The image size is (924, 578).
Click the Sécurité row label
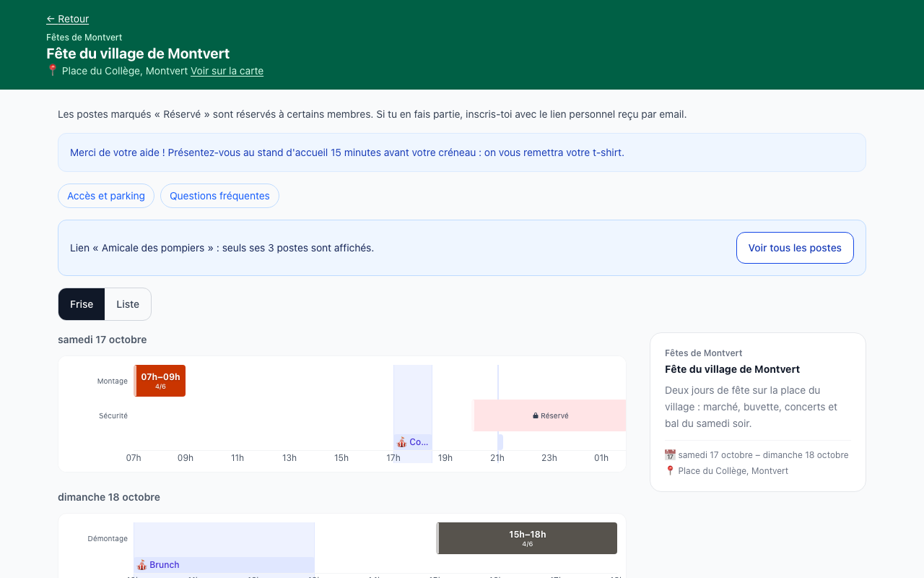113,415
